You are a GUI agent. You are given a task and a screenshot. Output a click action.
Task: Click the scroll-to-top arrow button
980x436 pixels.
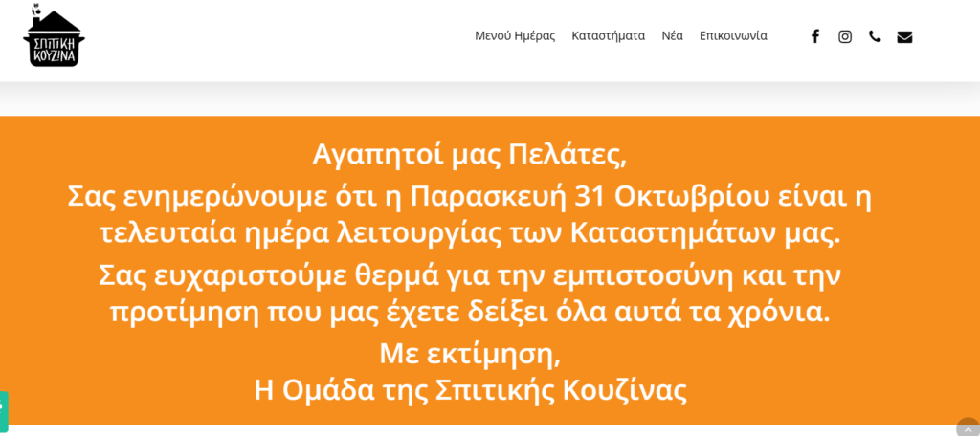[968, 428]
